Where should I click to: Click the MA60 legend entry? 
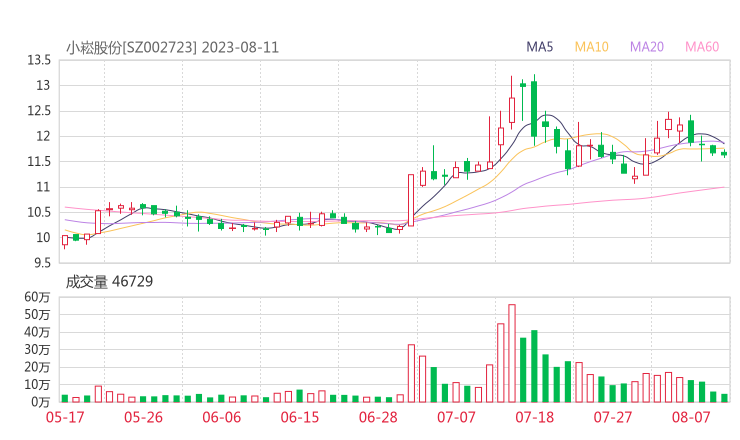(x=701, y=47)
